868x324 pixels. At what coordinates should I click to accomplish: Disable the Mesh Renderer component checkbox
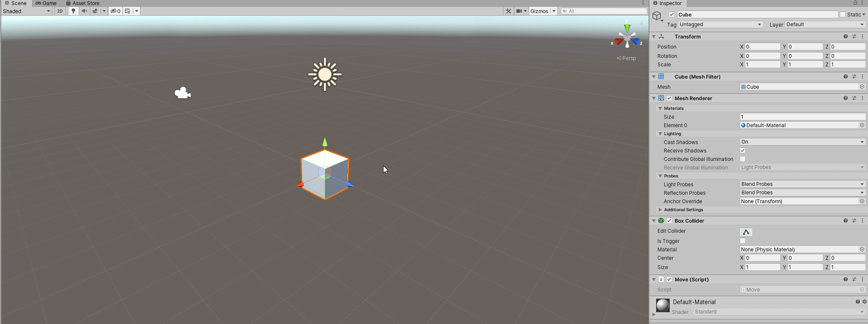(x=669, y=98)
